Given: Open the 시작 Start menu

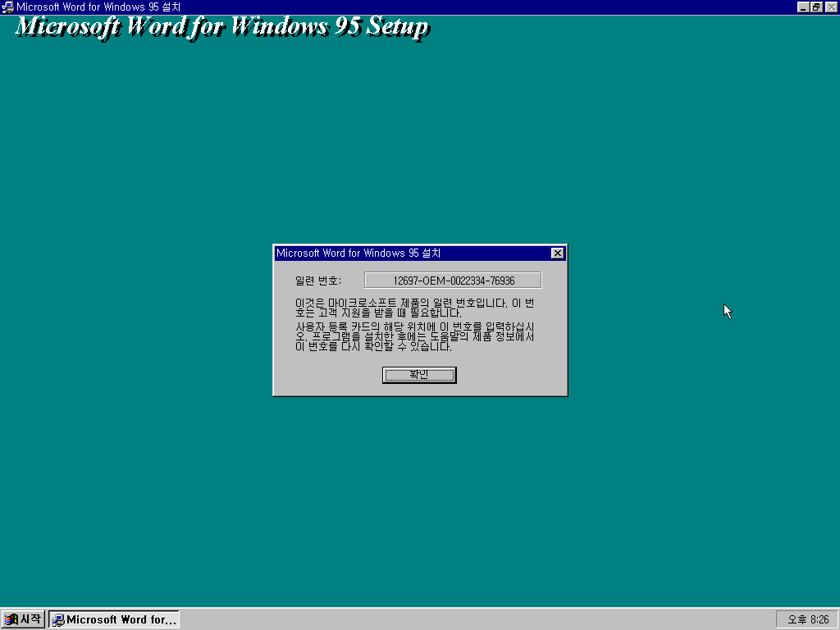Looking at the screenshot, I should (x=22, y=619).
